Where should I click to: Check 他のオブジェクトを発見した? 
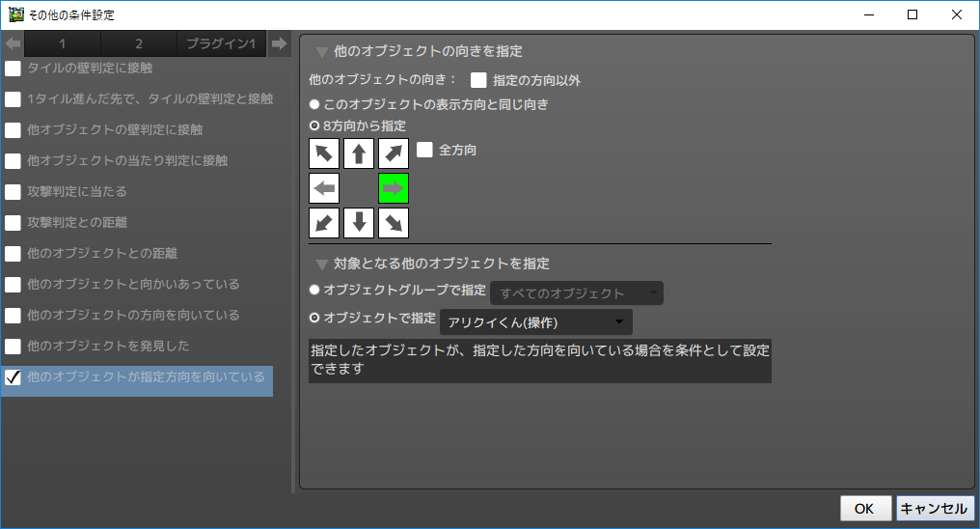point(13,347)
